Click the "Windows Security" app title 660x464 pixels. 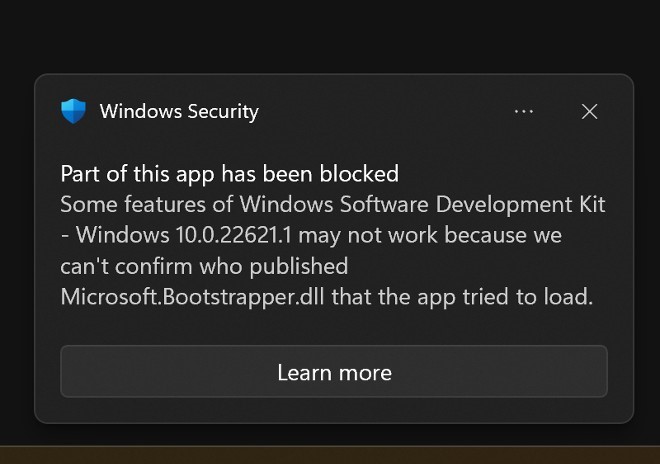(179, 111)
